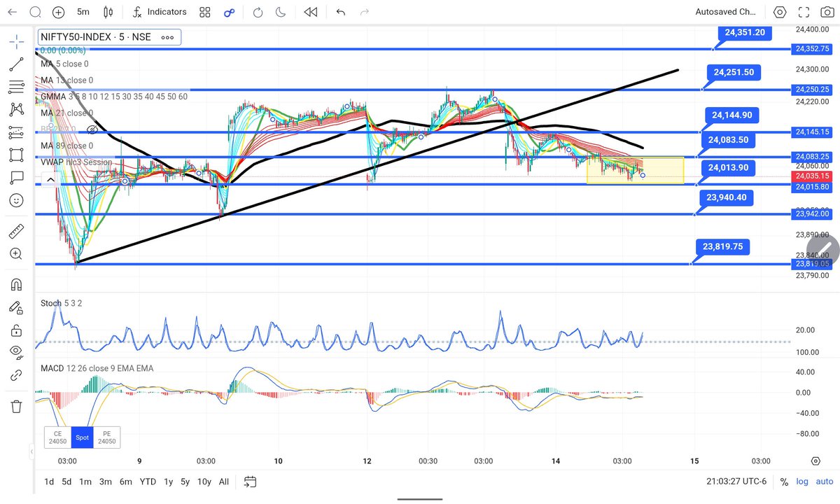Tap the CE 24050 option button
The height and width of the screenshot is (504, 840).
(x=57, y=437)
